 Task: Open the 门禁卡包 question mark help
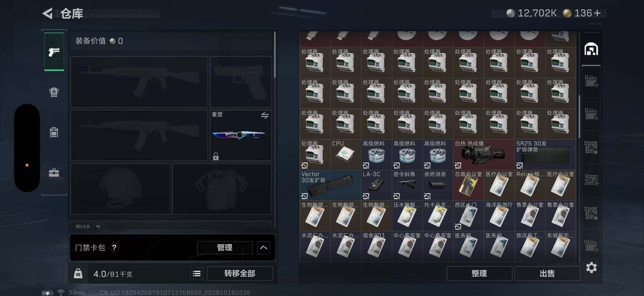[x=114, y=248]
